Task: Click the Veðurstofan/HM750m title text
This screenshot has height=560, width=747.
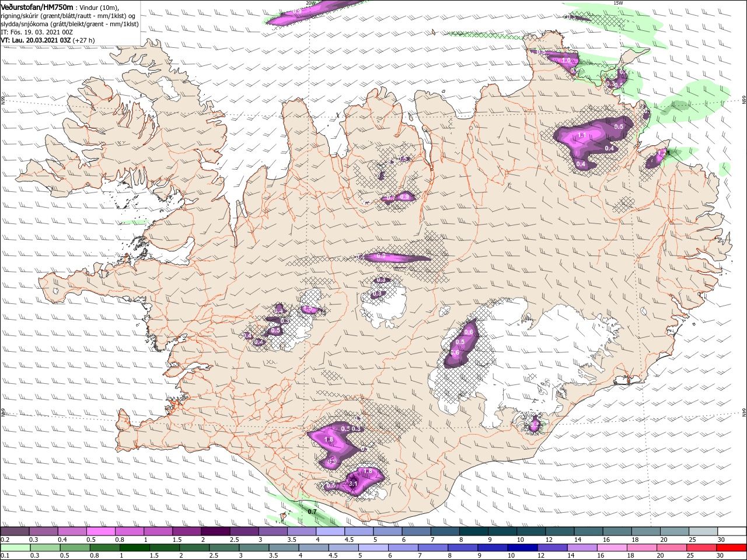Action: [x=37, y=6]
